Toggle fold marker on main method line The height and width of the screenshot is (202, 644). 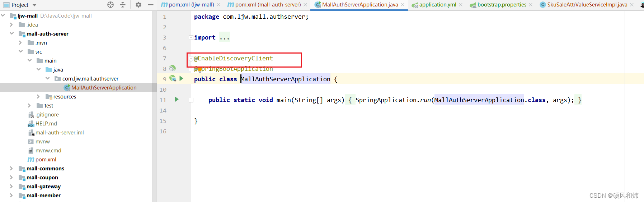(x=191, y=100)
